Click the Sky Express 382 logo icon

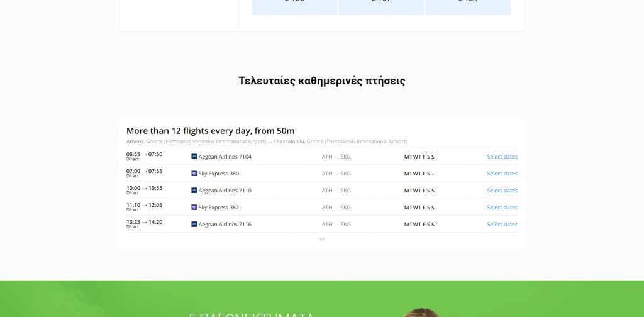coord(194,208)
